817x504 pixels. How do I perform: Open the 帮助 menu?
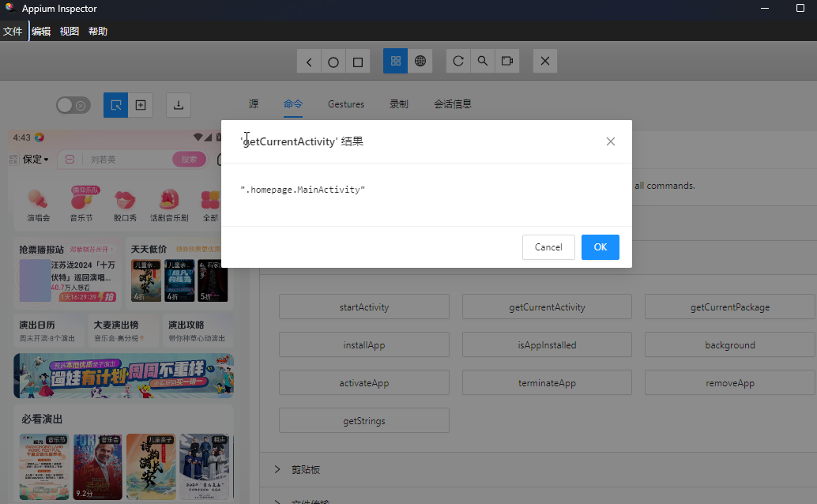(98, 32)
